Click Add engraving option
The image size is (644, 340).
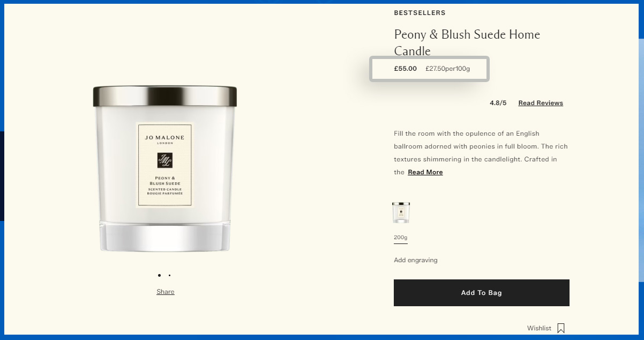[x=416, y=260]
